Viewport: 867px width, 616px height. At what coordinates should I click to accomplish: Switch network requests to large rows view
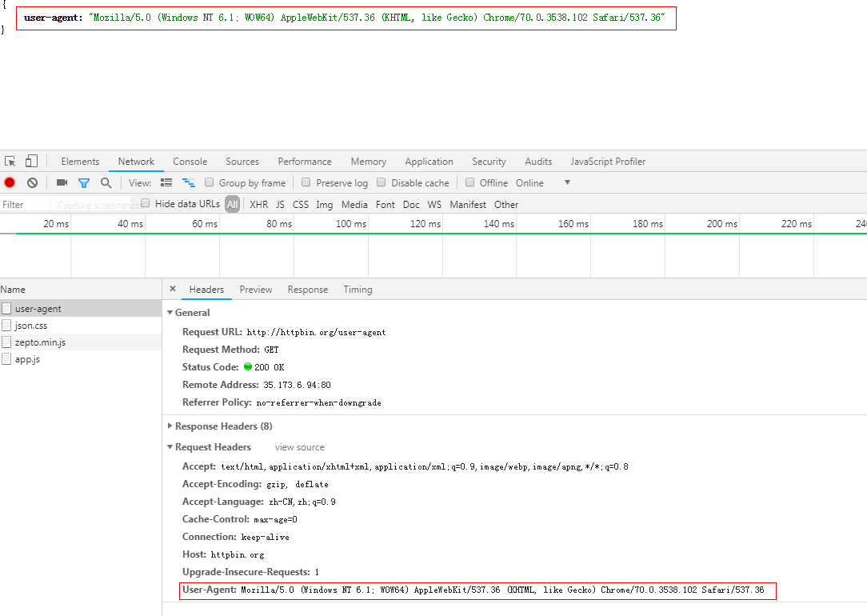click(x=166, y=182)
